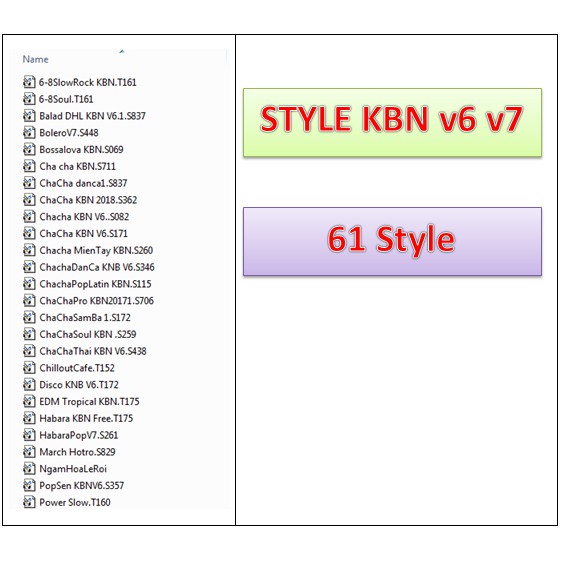Select file name ChaChaPro KBN20171.S706
Image resolution: width=561 pixels, height=561 pixels.
(x=97, y=301)
